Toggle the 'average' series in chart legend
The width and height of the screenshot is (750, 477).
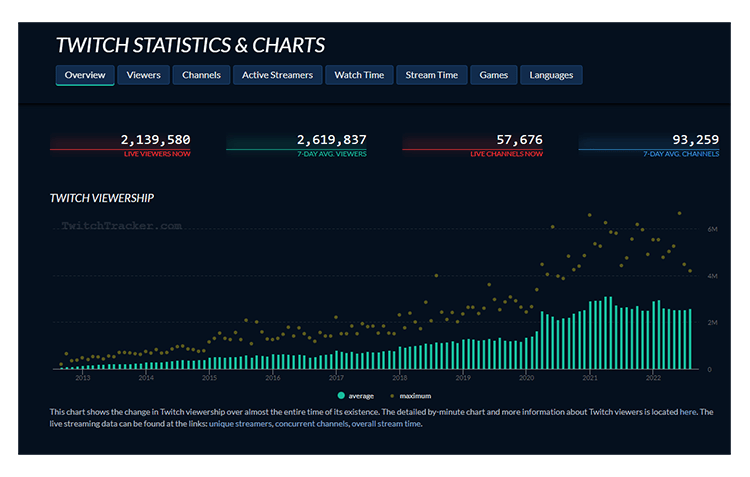coord(355,396)
